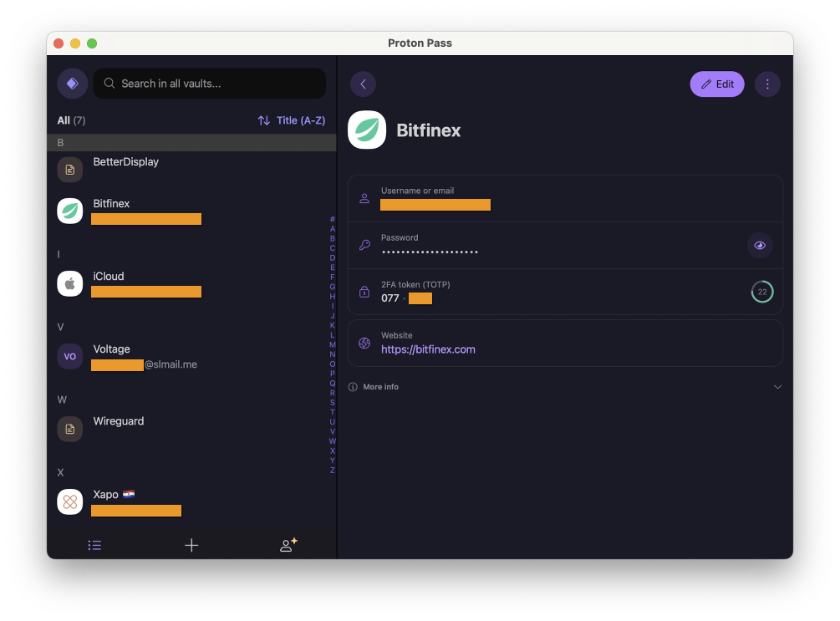Click the Edit button
The height and width of the screenshot is (621, 840).
pyautogui.click(x=717, y=84)
